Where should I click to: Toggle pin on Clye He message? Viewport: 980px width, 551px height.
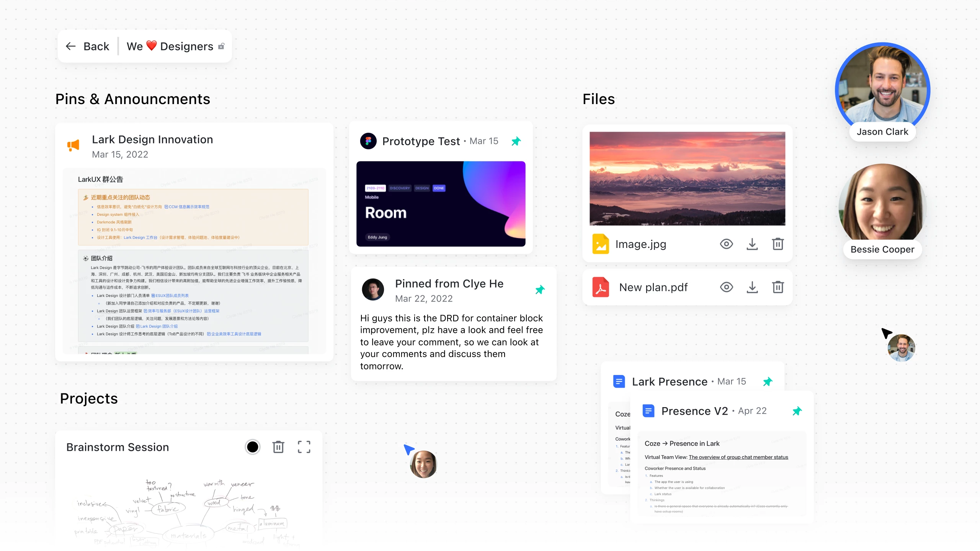point(540,290)
